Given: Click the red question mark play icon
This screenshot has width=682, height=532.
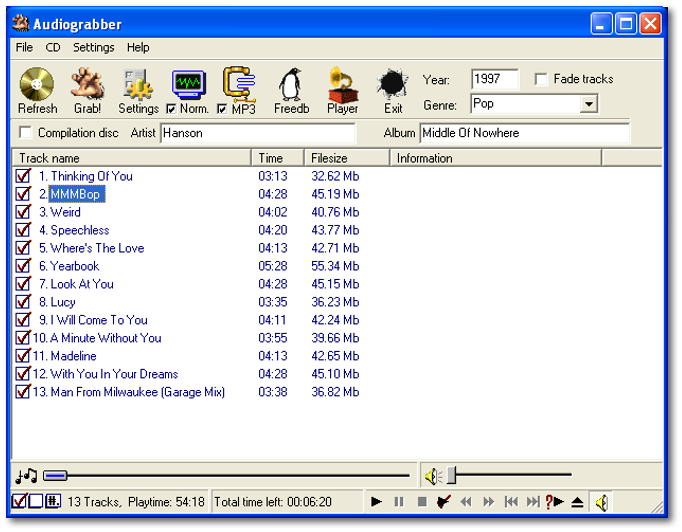Looking at the screenshot, I should (x=555, y=502).
